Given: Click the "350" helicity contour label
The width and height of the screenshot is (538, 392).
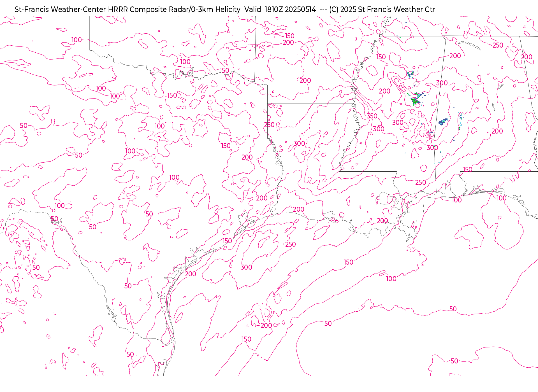Looking at the screenshot, I should [372, 116].
